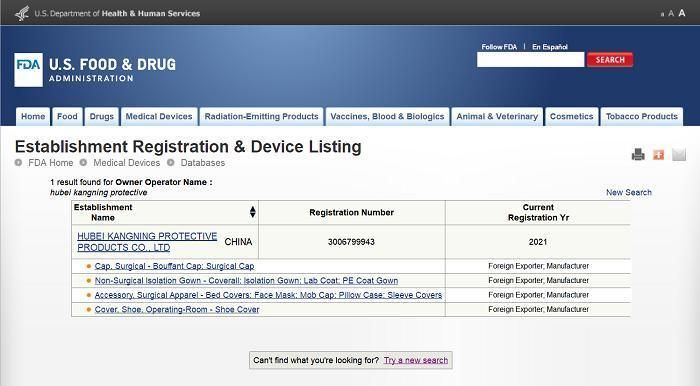Click the FDA site search field
The image size is (700, 386).
530,60
